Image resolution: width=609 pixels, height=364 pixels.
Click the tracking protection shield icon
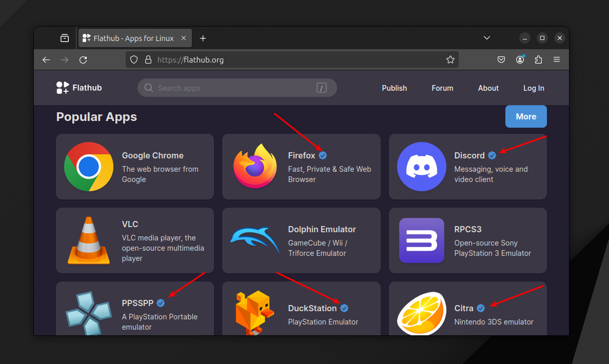(134, 60)
